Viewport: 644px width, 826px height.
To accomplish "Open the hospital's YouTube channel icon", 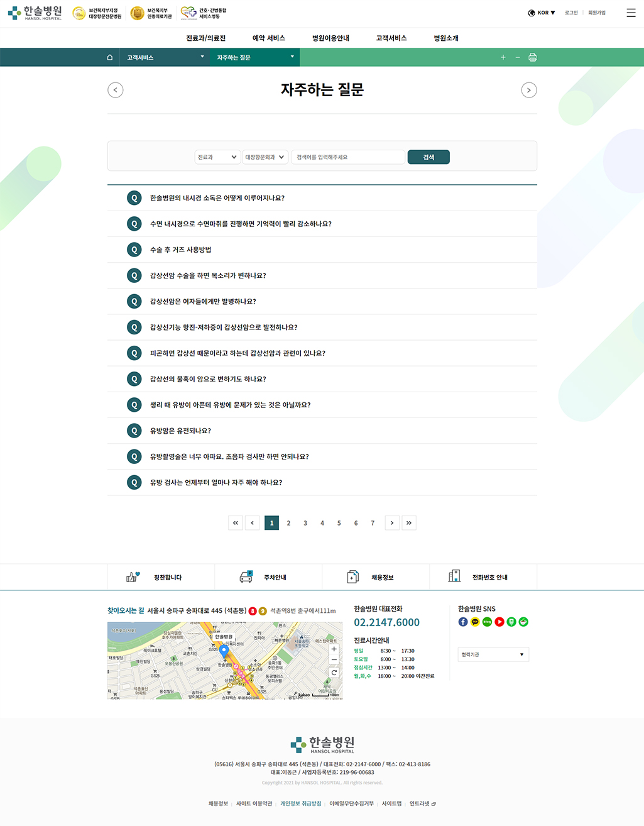I will point(499,622).
